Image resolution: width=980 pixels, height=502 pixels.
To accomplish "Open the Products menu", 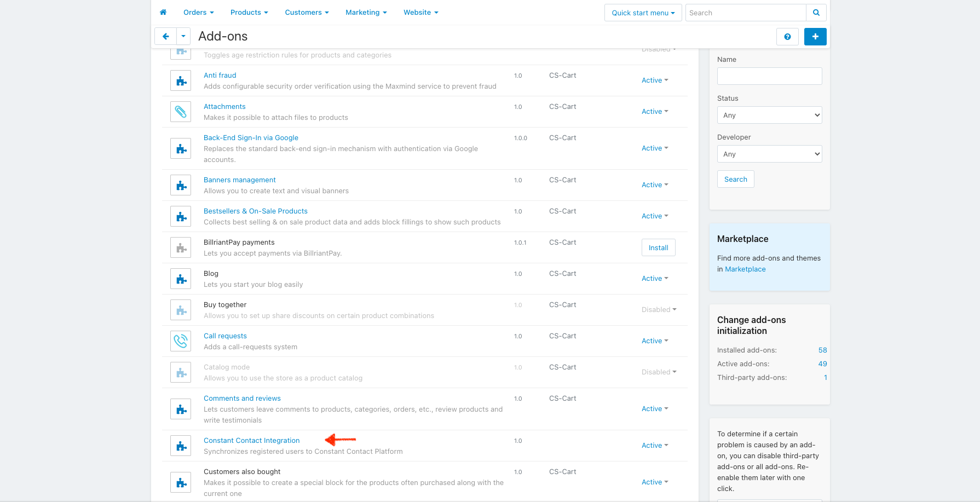I will pyautogui.click(x=249, y=13).
